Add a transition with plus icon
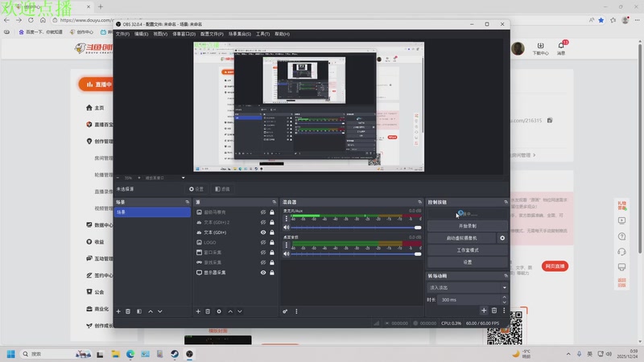The image size is (644, 362). pos(484,311)
